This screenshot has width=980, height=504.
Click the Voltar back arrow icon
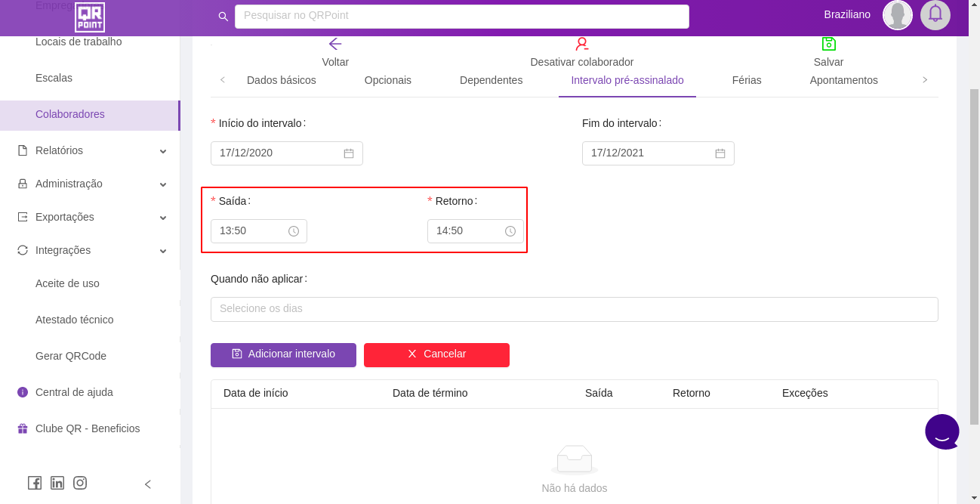click(335, 44)
